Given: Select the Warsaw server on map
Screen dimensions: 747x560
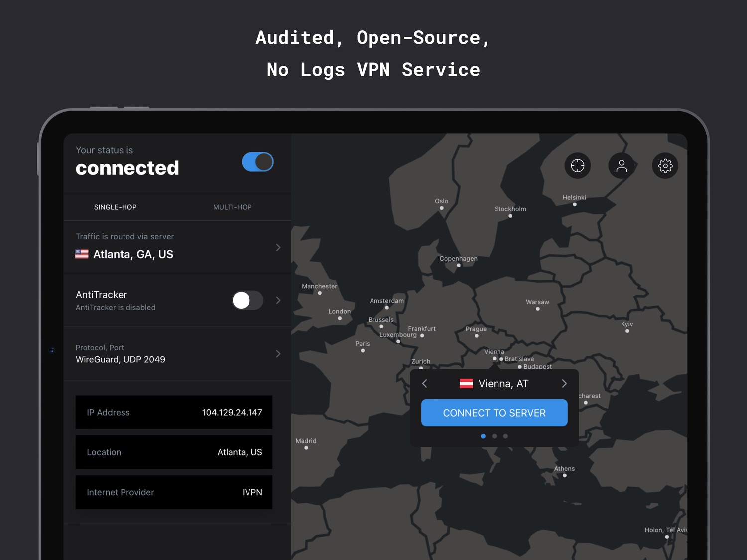Looking at the screenshot, I should (538, 309).
